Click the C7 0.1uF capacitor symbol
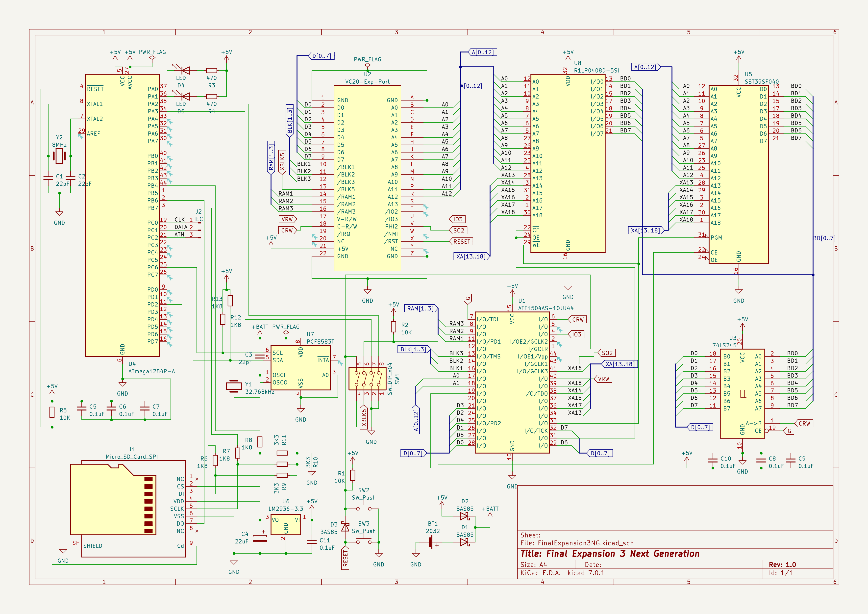Screen dimensions: 868x614 point(145,408)
